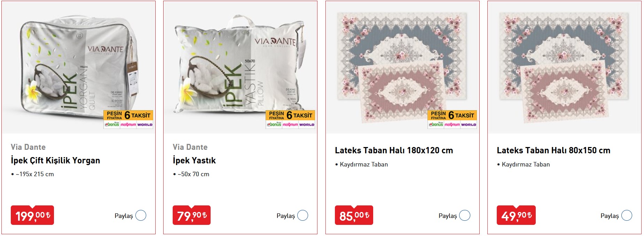Toggle Paylaş circle for İpek Çift Kişilik Yorgan
This screenshot has height=236, width=644.
[x=141, y=215]
